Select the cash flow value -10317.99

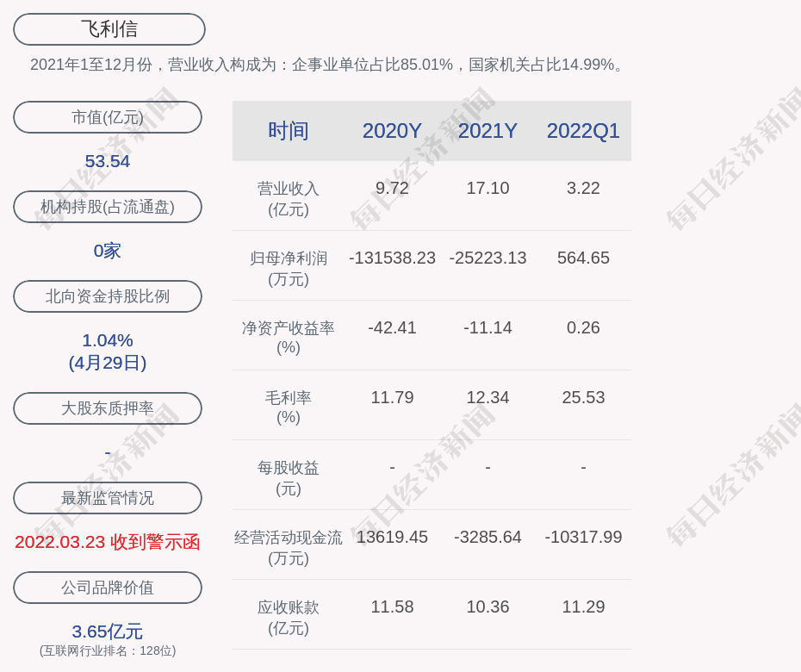(583, 537)
